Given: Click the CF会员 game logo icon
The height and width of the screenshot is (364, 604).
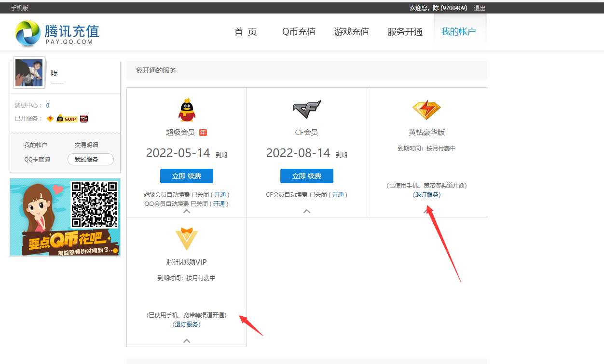Looking at the screenshot, I should (x=307, y=107).
